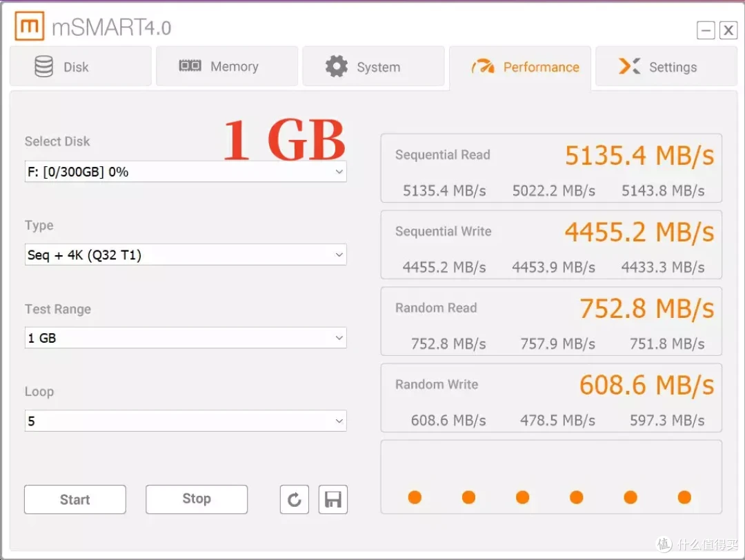Image resolution: width=745 pixels, height=560 pixels.
Task: Click the 5022.2 MB/s sequential read value
Action: 553,191
